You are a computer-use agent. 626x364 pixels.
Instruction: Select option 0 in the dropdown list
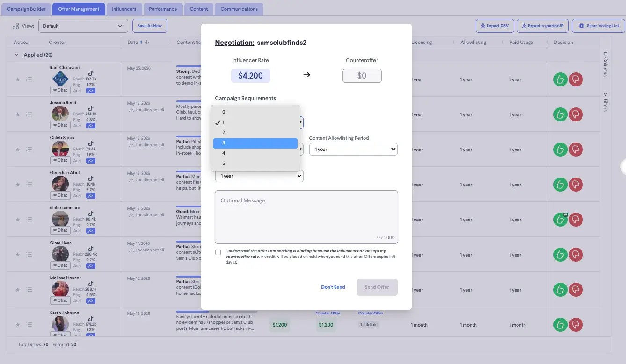[x=255, y=112]
